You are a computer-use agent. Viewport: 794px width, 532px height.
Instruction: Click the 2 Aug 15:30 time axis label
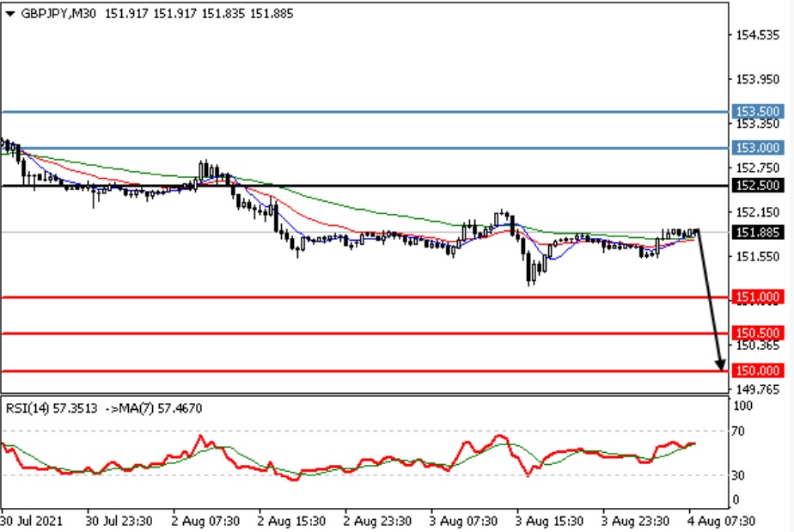(x=291, y=522)
